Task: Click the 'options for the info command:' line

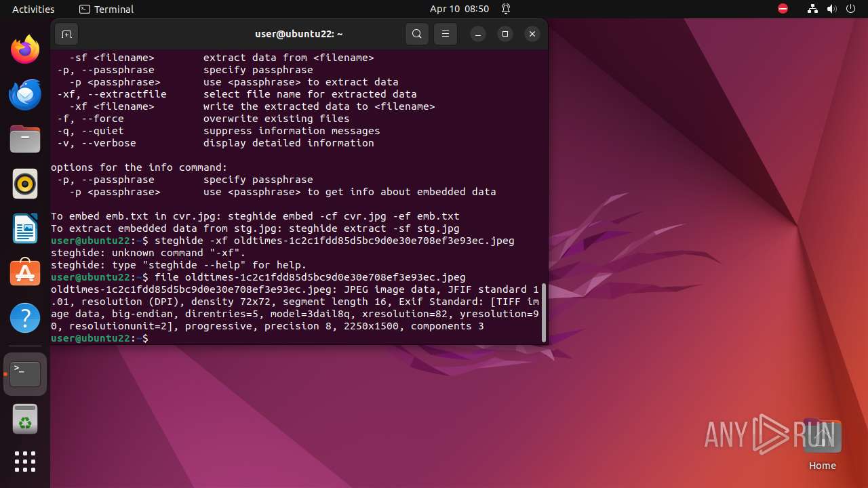Action: 139,167
